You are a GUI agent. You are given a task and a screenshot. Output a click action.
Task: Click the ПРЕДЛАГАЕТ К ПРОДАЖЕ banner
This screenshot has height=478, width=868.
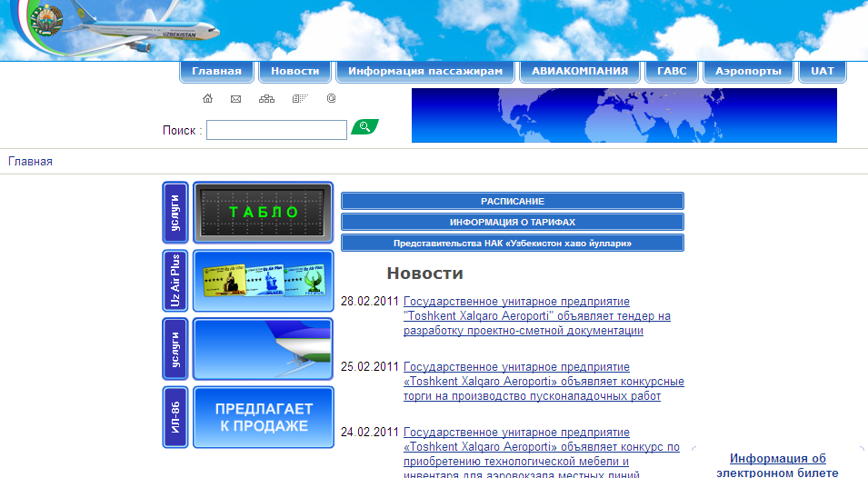pyautogui.click(x=263, y=417)
